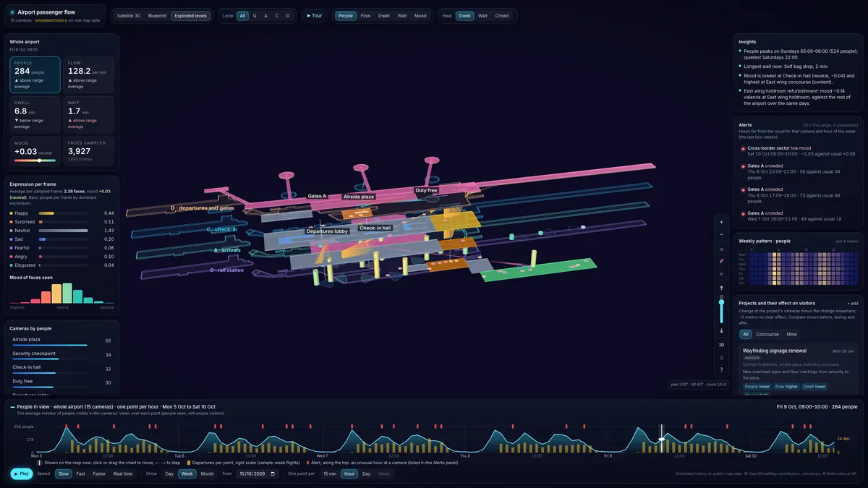This screenshot has height=488, width=868.
Task: Select the PEOPLE 284 stat card
Action: (35, 75)
